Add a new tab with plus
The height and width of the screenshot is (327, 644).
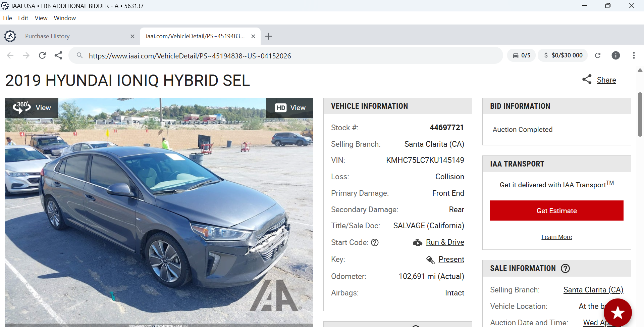[269, 36]
